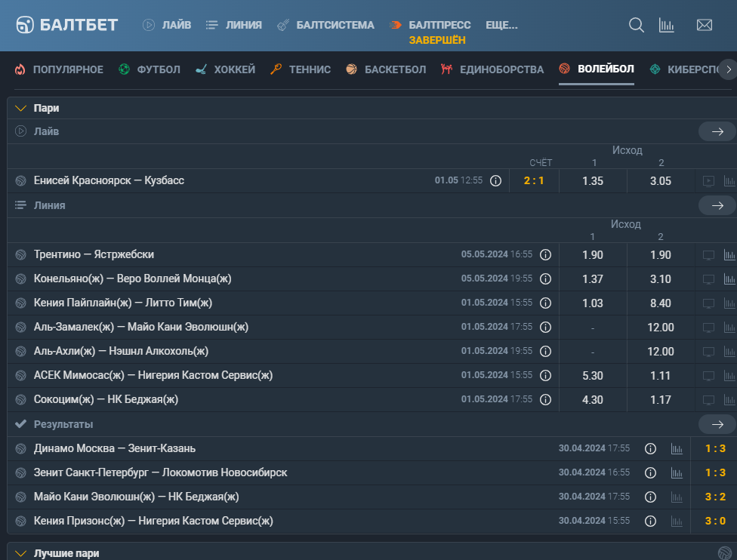The width and height of the screenshot is (737, 560).
Task: Select odds 1.17 for НК Беджая
Action: [x=661, y=399]
